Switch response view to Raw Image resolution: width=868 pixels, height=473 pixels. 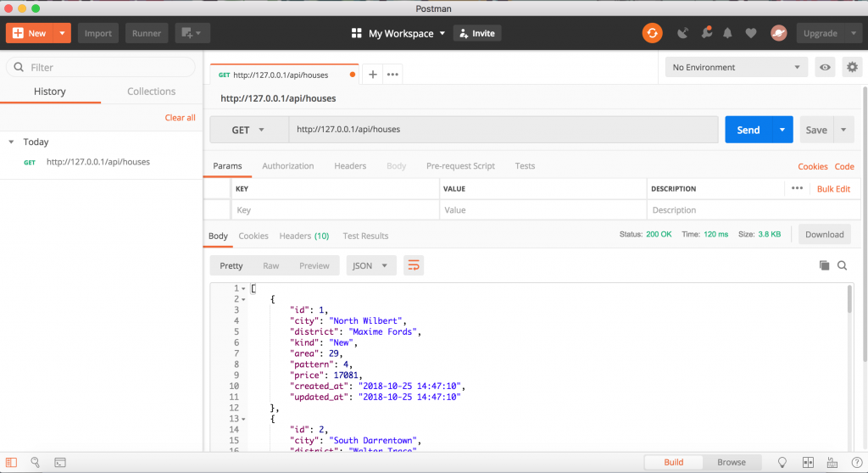click(270, 266)
